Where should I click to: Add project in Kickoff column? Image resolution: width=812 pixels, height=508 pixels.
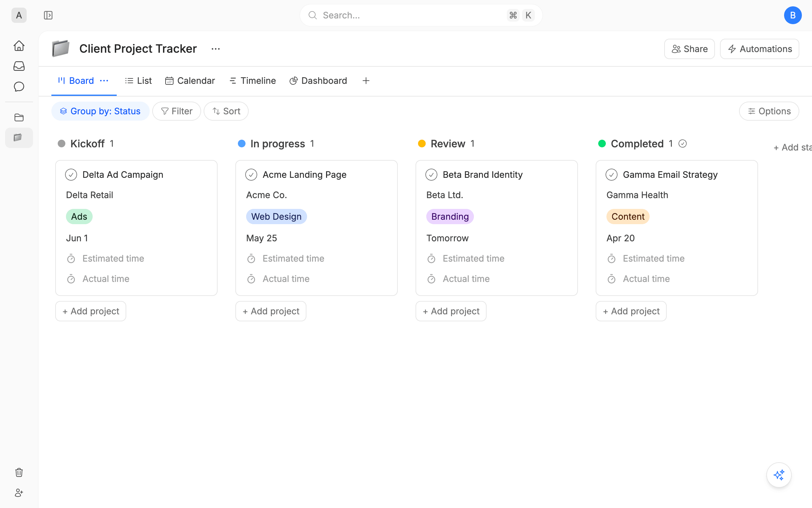point(91,311)
